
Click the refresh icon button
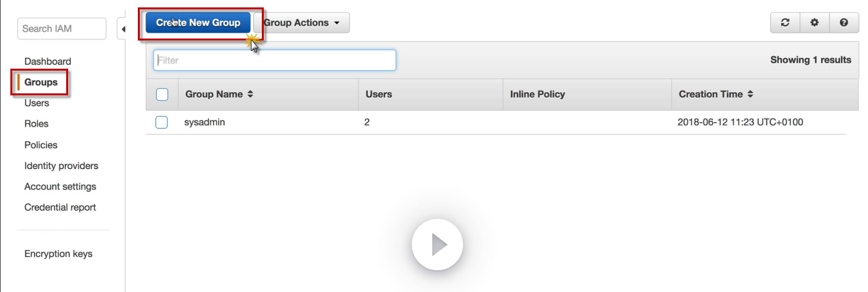[785, 23]
